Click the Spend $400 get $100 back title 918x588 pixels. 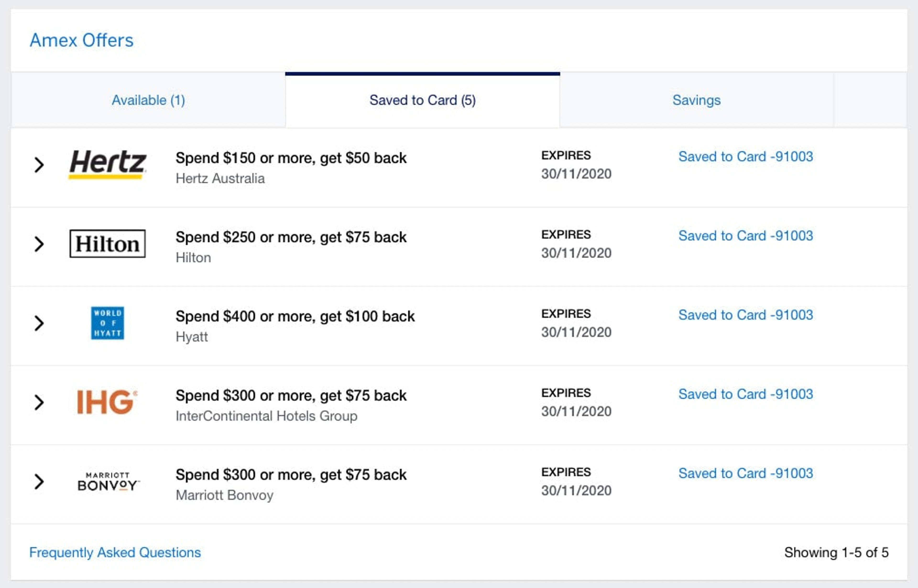[295, 316]
